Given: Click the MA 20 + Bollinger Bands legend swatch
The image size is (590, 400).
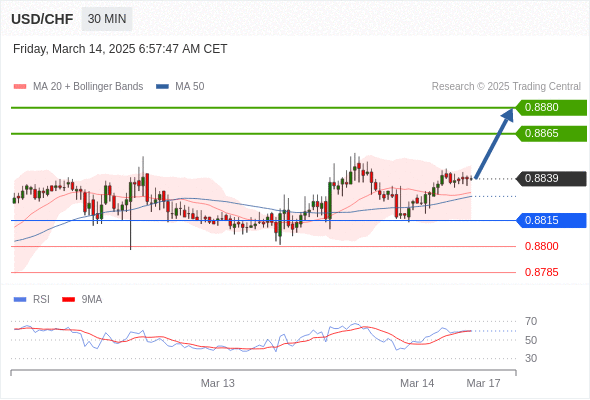Looking at the screenshot, I should [20, 87].
